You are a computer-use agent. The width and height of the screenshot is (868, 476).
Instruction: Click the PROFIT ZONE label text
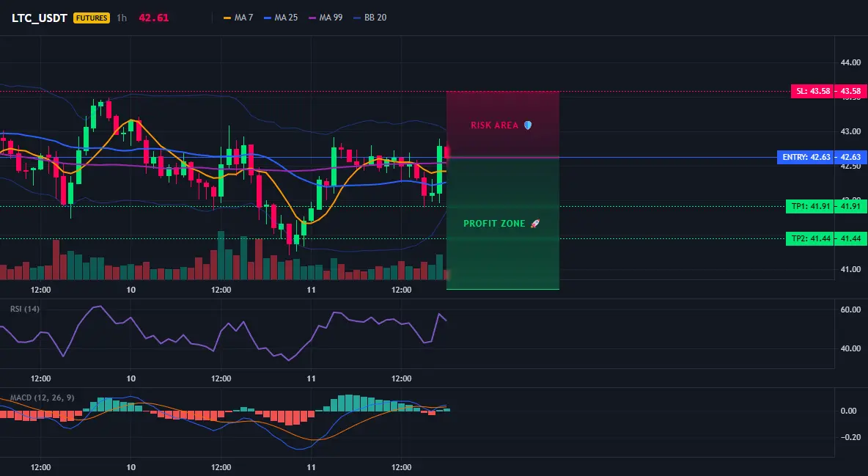494,224
